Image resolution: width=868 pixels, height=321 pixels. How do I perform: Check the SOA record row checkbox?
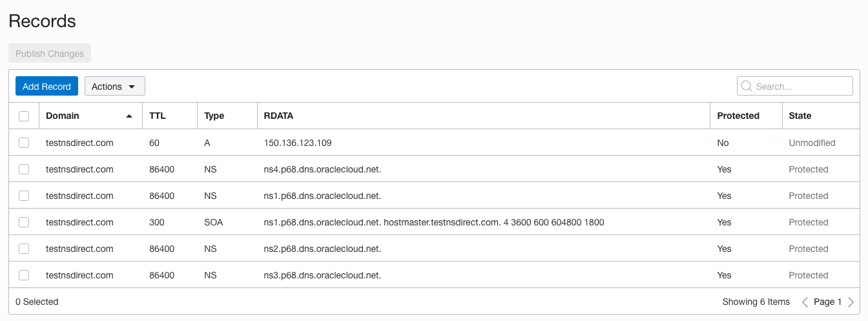point(24,222)
